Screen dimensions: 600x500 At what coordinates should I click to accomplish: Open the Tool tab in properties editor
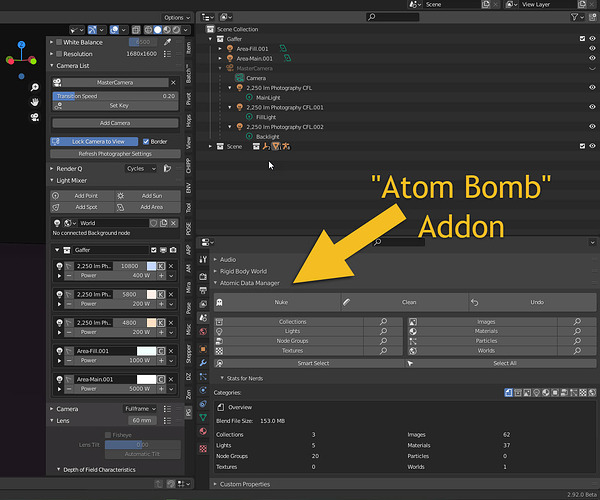click(203, 259)
